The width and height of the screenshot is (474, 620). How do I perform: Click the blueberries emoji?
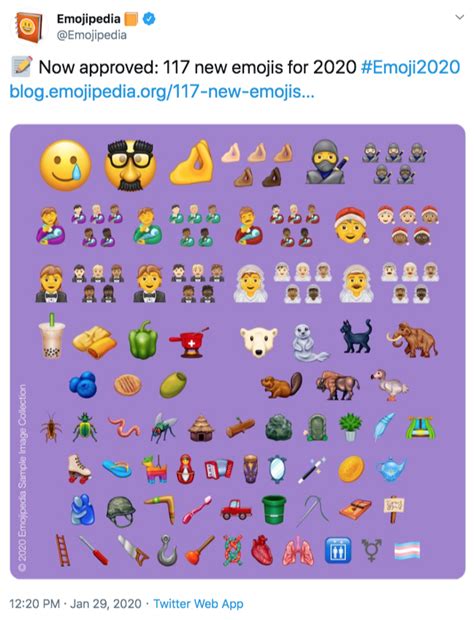pyautogui.click(x=83, y=385)
